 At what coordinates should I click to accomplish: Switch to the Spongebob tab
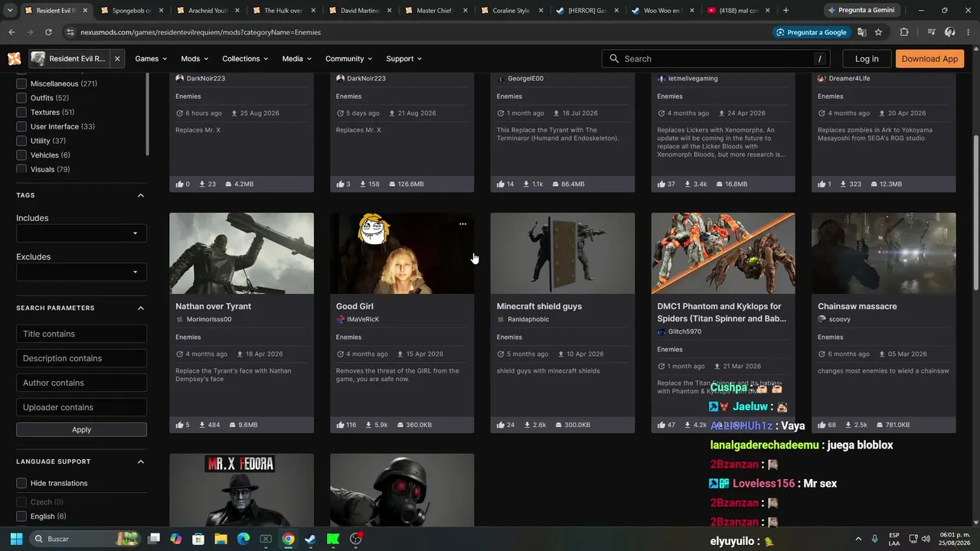[130, 11]
